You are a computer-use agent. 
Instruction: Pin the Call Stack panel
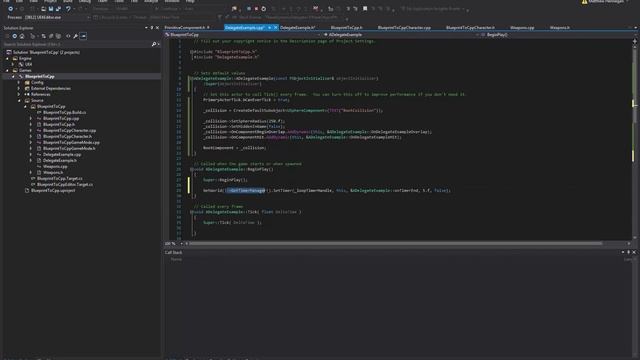(x=629, y=252)
